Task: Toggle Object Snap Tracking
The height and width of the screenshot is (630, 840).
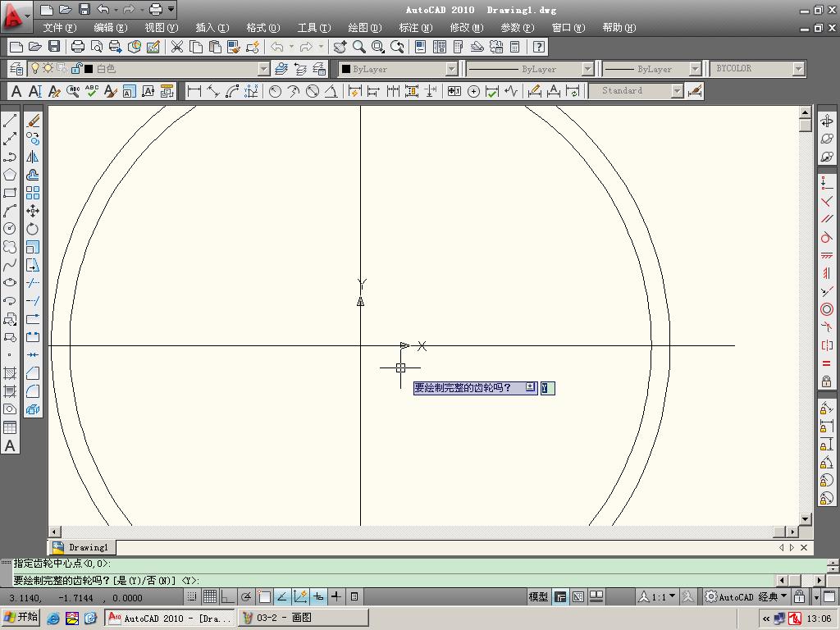Action: tap(282, 596)
